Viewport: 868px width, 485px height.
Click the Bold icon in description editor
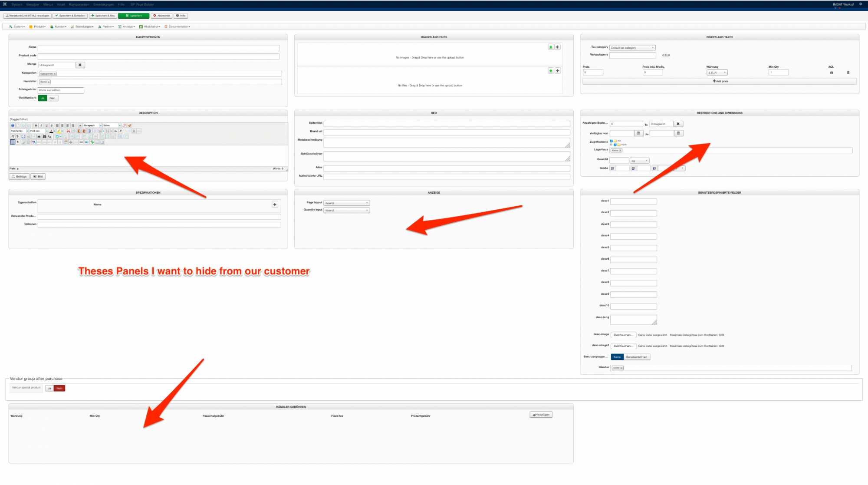coord(36,125)
